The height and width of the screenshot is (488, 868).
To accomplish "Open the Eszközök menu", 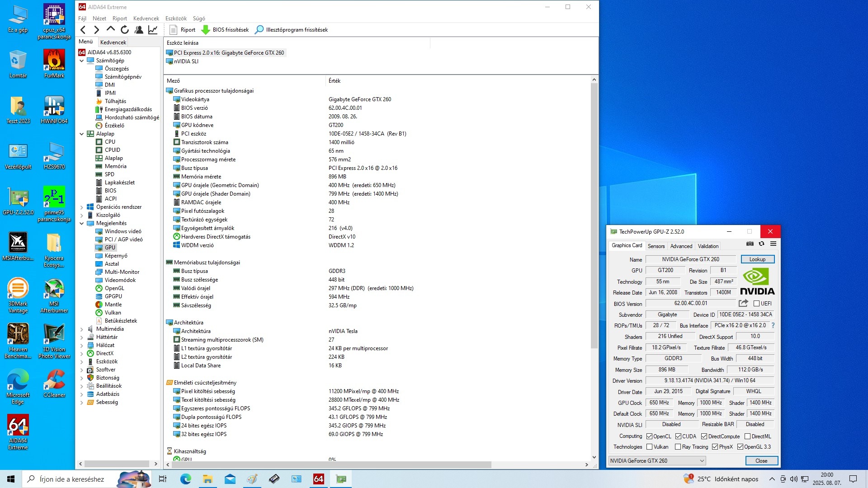I will point(176,19).
